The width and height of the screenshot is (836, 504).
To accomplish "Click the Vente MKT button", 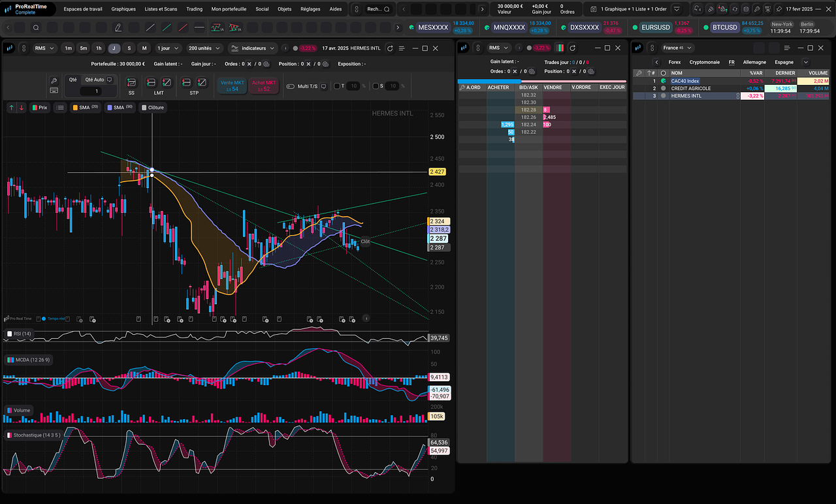I will point(232,86).
